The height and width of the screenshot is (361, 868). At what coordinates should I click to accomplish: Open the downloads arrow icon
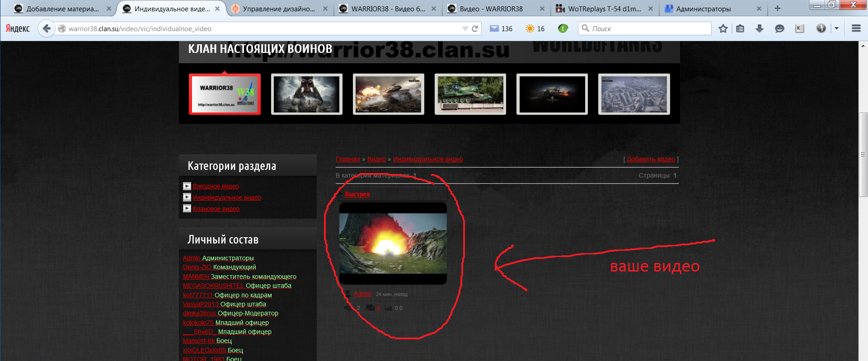[x=760, y=28]
